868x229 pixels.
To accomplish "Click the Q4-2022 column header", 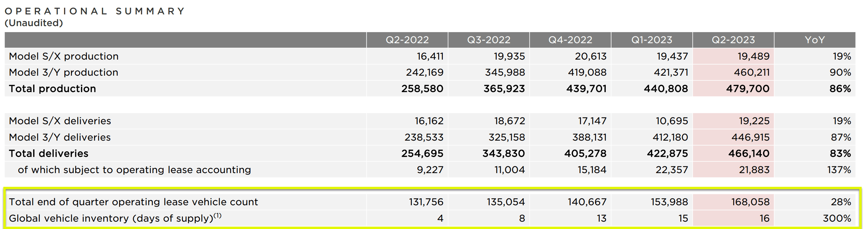I will coord(570,40).
